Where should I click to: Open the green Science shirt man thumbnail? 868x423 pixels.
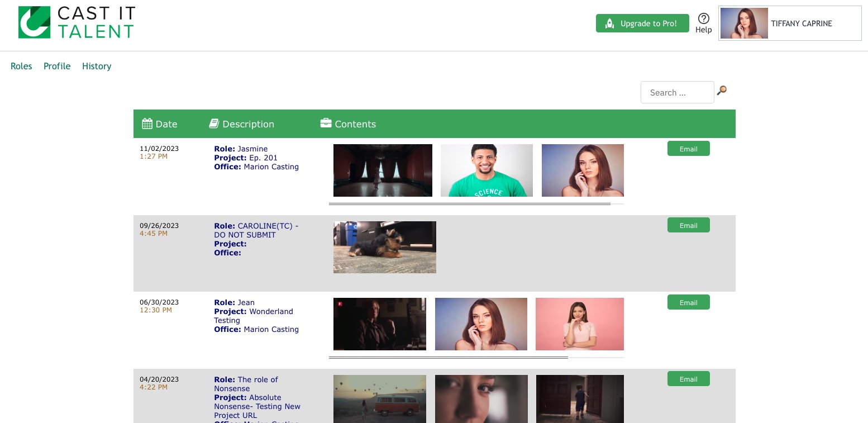(x=487, y=170)
